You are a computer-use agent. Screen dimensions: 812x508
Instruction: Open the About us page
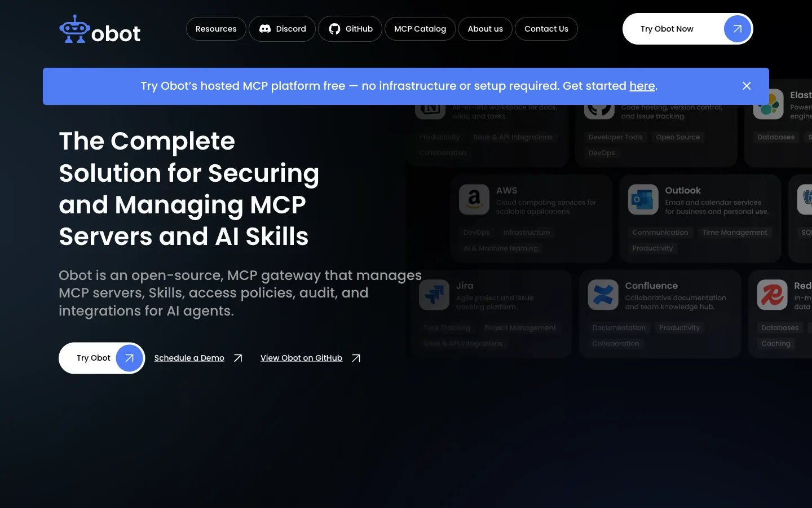click(485, 29)
